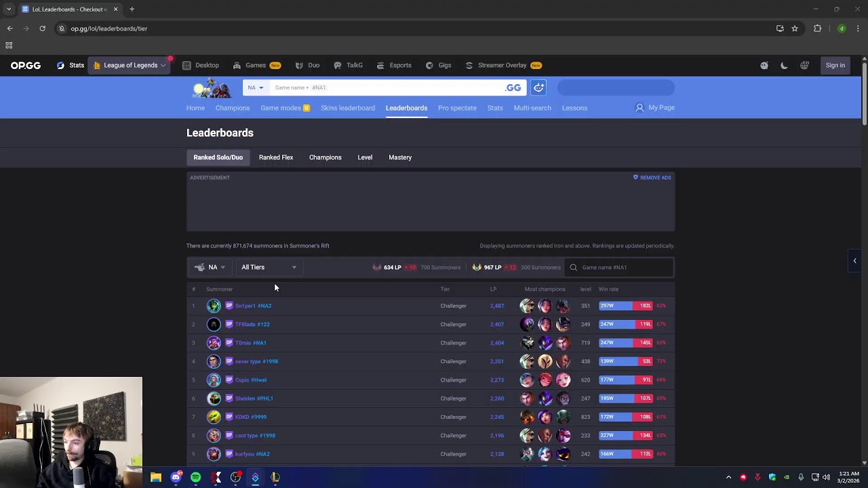Open the Duo finder page
Image resolution: width=868 pixels, height=488 pixels.
pyautogui.click(x=307, y=65)
